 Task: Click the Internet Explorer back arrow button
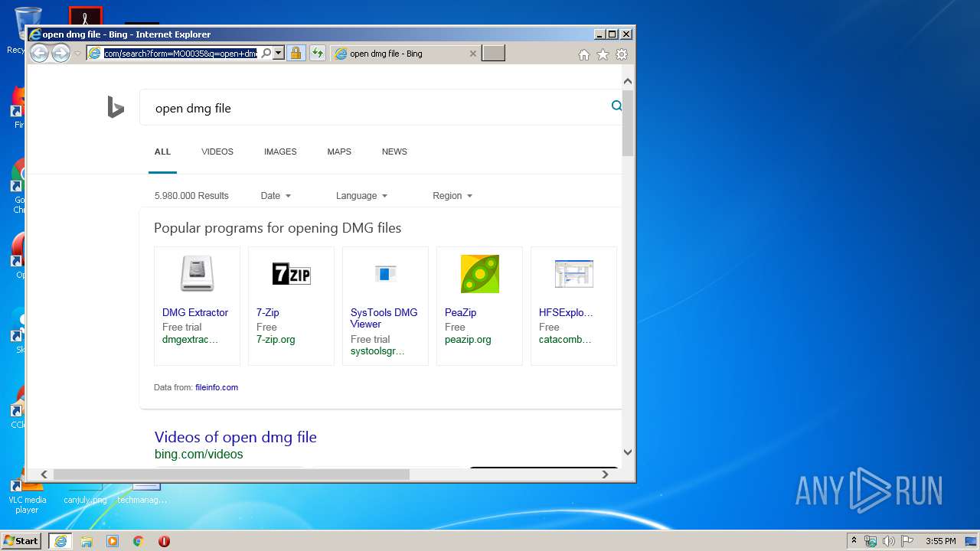coord(39,53)
